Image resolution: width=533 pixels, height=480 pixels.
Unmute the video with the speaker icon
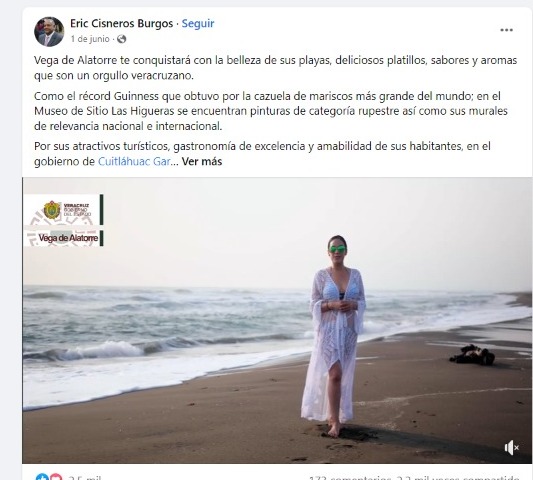[512, 447]
